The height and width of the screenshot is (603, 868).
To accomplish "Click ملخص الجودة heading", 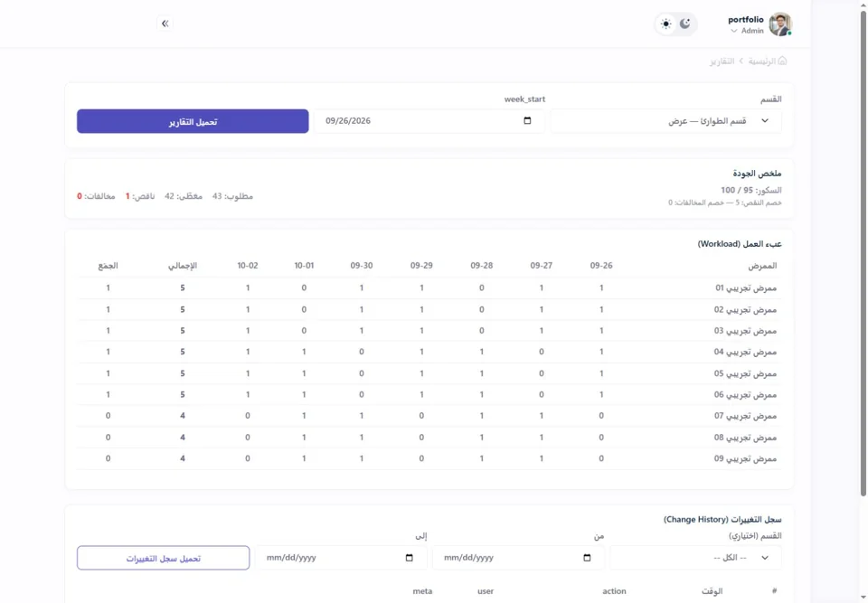I will [x=758, y=174].
